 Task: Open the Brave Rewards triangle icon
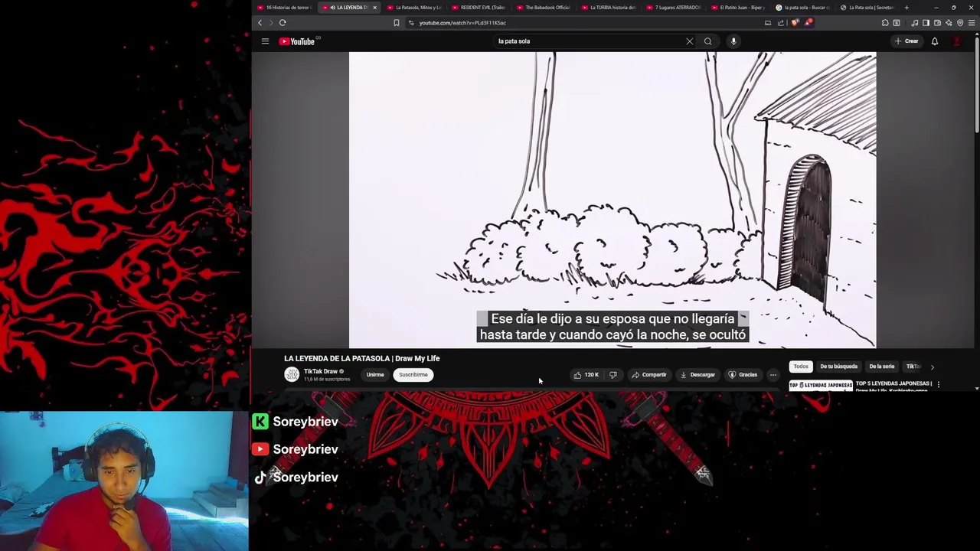click(x=808, y=23)
